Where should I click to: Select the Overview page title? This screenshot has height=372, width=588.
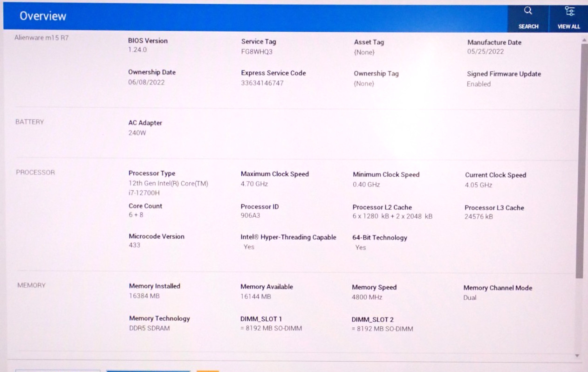[43, 16]
